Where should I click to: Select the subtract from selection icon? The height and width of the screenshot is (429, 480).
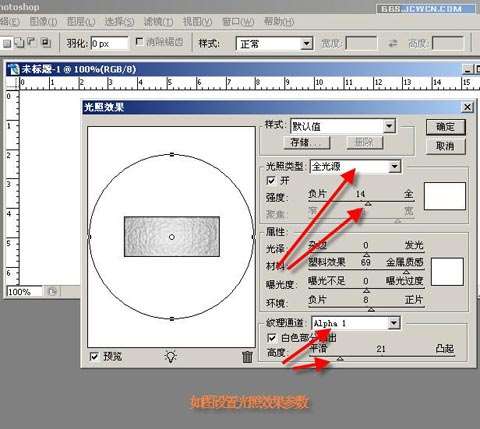tap(32, 43)
